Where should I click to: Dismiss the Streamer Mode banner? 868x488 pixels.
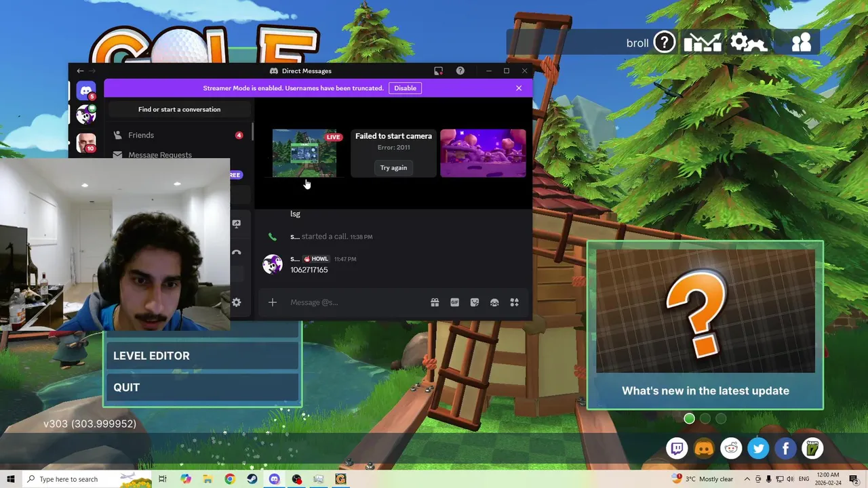tap(519, 88)
